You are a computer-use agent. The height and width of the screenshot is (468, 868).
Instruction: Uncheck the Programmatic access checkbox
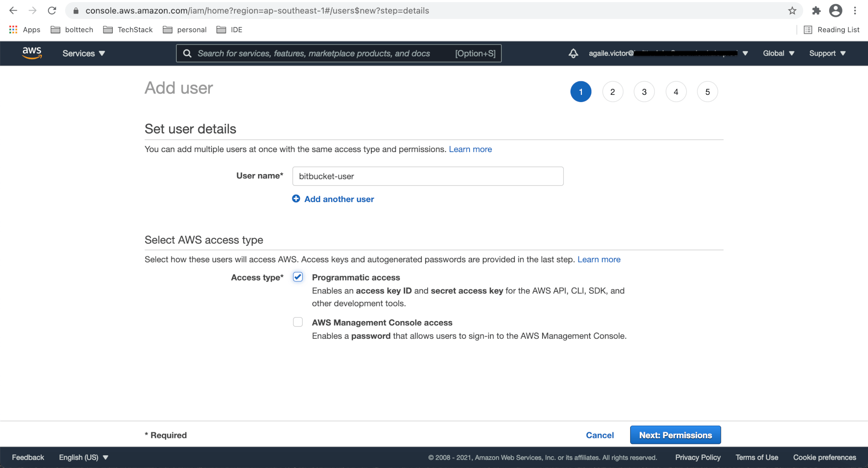298,277
